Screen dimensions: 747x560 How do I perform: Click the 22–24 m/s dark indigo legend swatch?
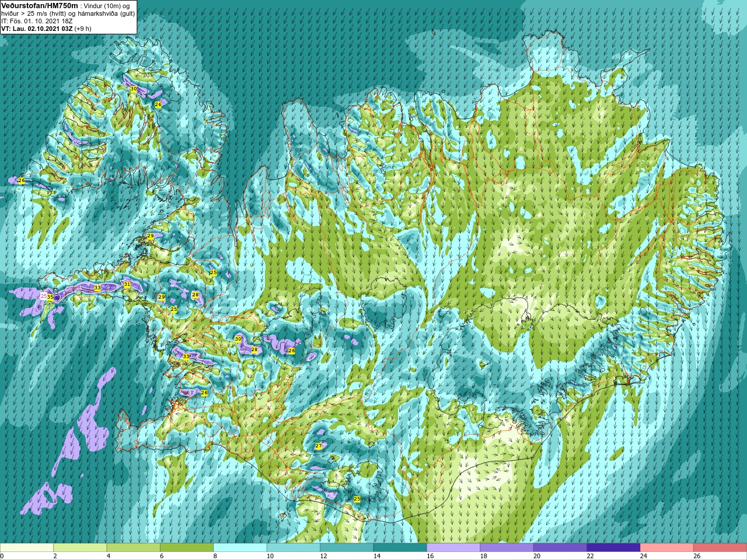614,548
